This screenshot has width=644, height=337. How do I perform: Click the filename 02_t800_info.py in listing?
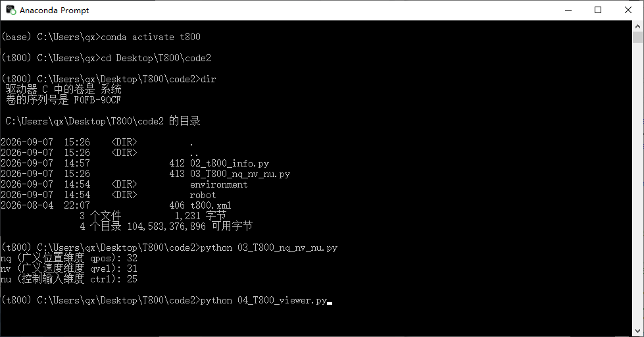(230, 164)
